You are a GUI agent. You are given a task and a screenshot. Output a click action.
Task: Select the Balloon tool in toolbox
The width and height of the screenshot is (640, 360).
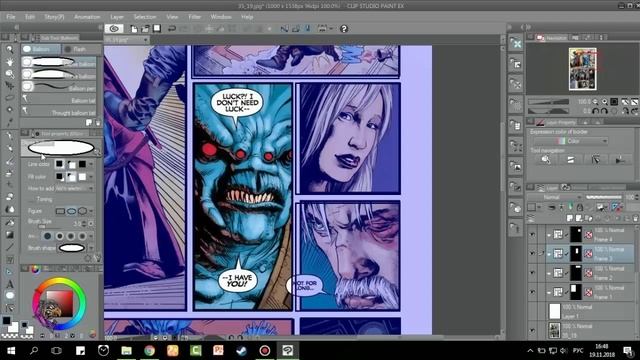[x=10, y=296]
